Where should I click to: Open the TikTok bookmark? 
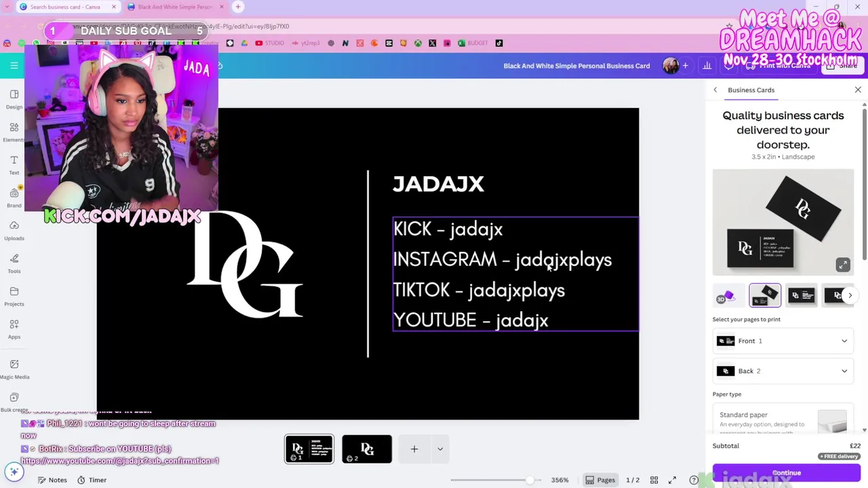(x=499, y=43)
